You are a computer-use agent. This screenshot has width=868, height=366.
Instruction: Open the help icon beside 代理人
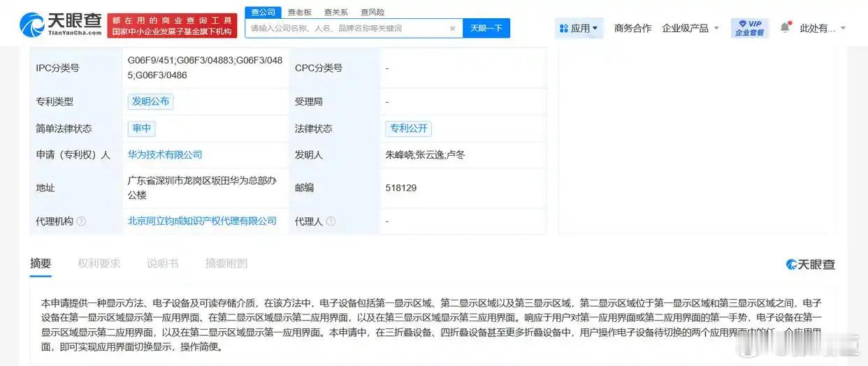point(331,221)
